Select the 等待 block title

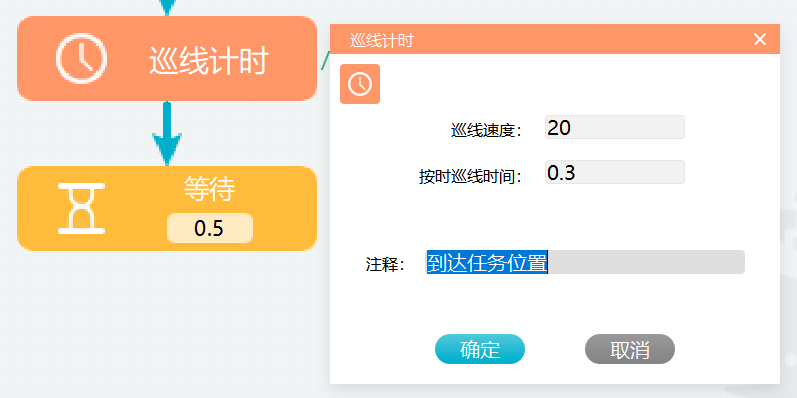209,190
